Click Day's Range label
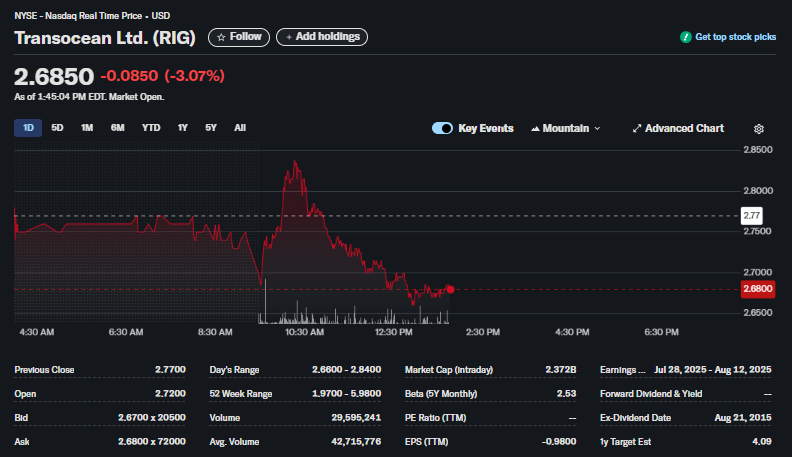 tap(234, 370)
